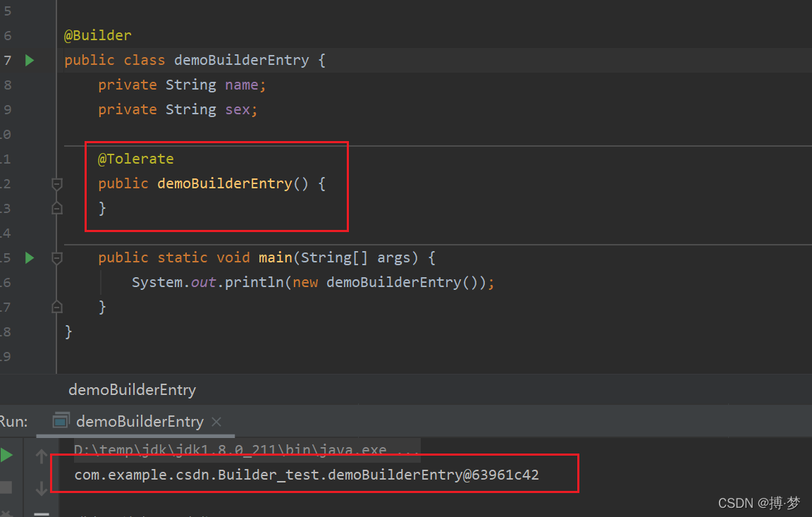
Task: Close the demoBuilderEntry run tab
Action: (x=216, y=422)
